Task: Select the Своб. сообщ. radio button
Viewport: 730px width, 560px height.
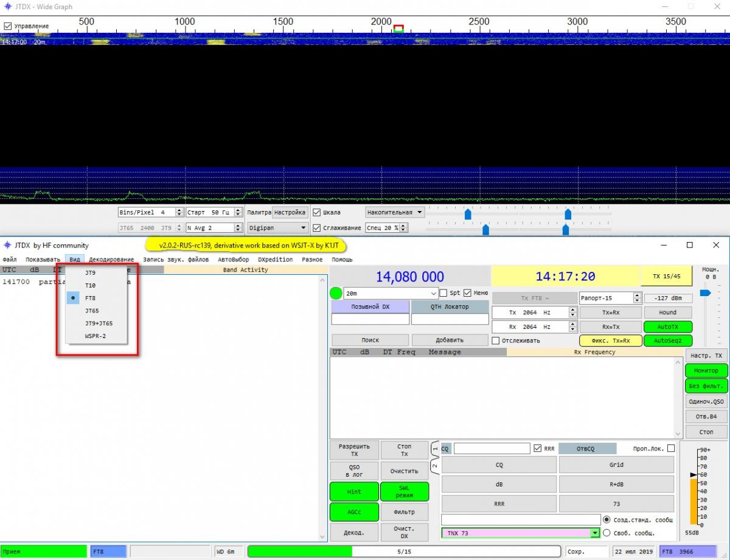Action: (x=606, y=533)
